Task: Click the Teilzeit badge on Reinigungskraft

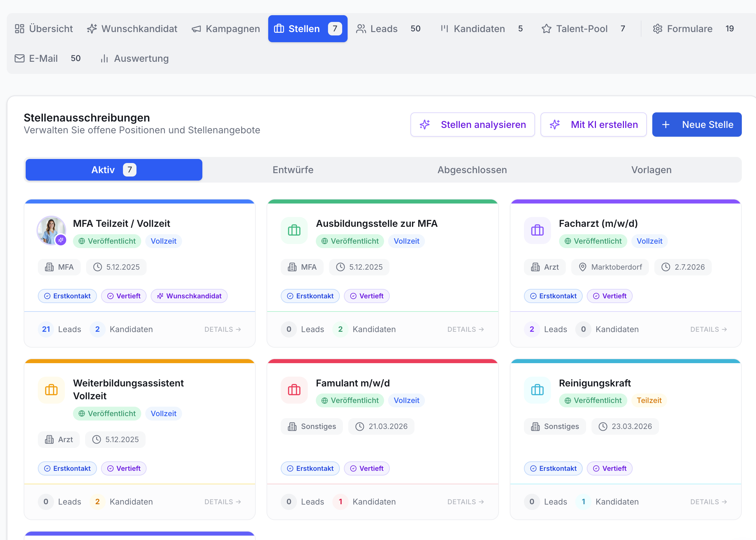Action: [x=649, y=401]
